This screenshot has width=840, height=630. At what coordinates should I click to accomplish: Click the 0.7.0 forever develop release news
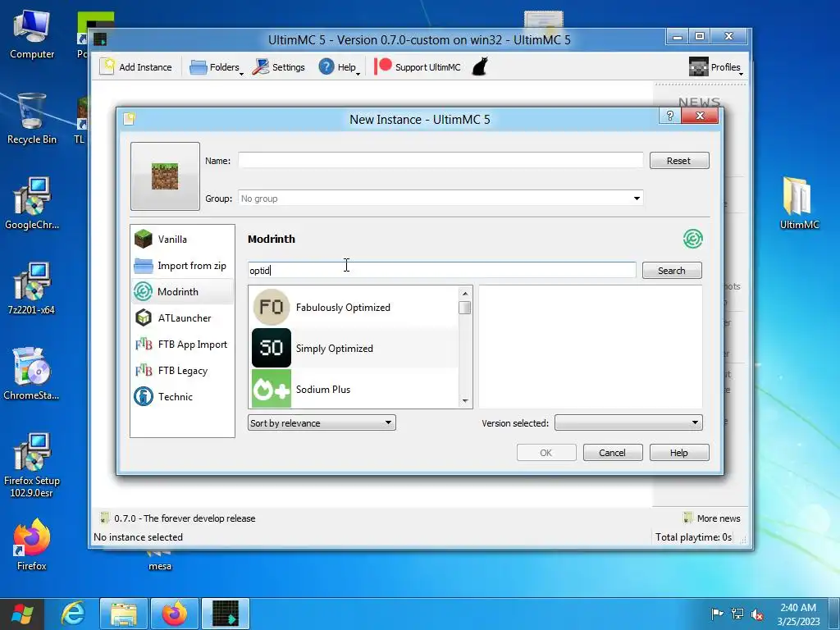[178, 518]
